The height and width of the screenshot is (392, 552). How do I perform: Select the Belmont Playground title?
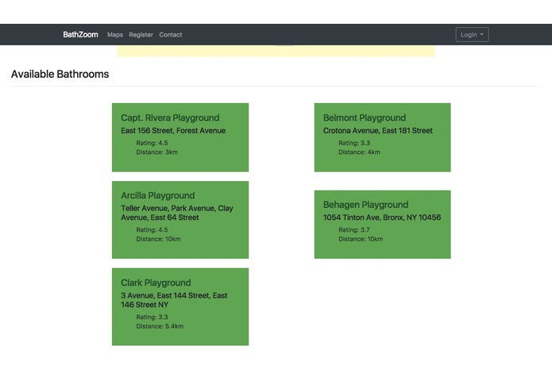coord(365,117)
